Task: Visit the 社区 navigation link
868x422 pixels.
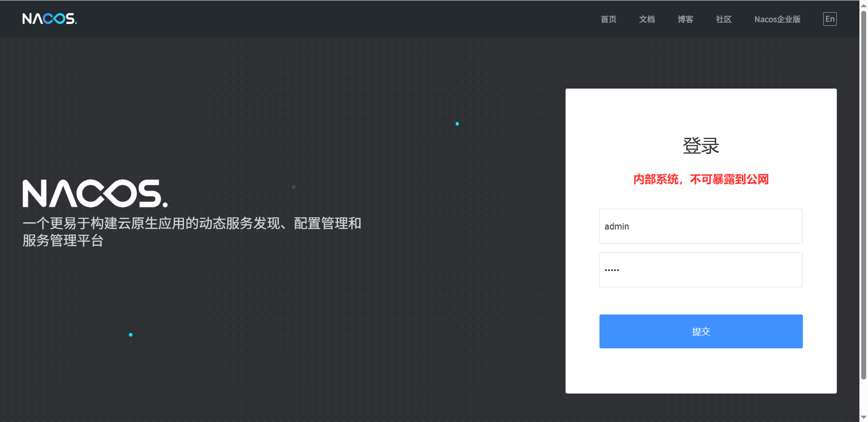Action: point(724,19)
